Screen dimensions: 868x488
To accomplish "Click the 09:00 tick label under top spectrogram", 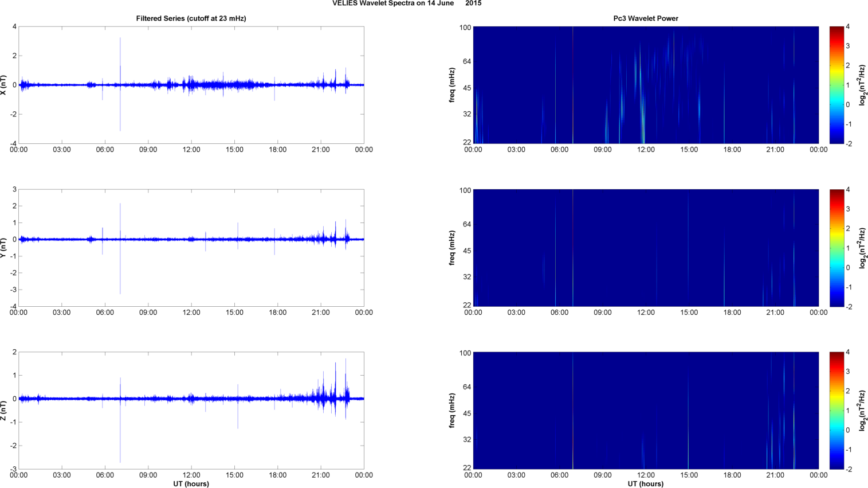I will tap(603, 150).
